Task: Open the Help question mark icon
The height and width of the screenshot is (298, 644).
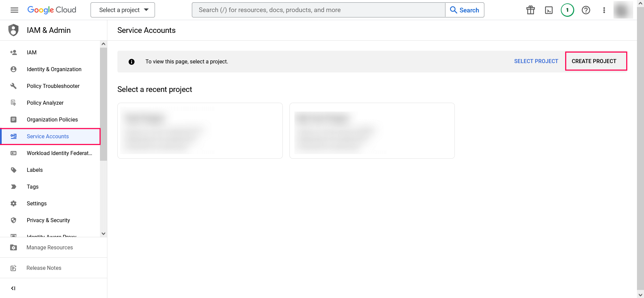Action: tap(586, 10)
